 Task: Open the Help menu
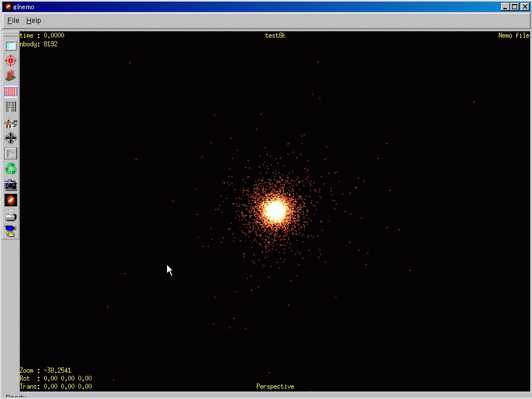(x=34, y=21)
